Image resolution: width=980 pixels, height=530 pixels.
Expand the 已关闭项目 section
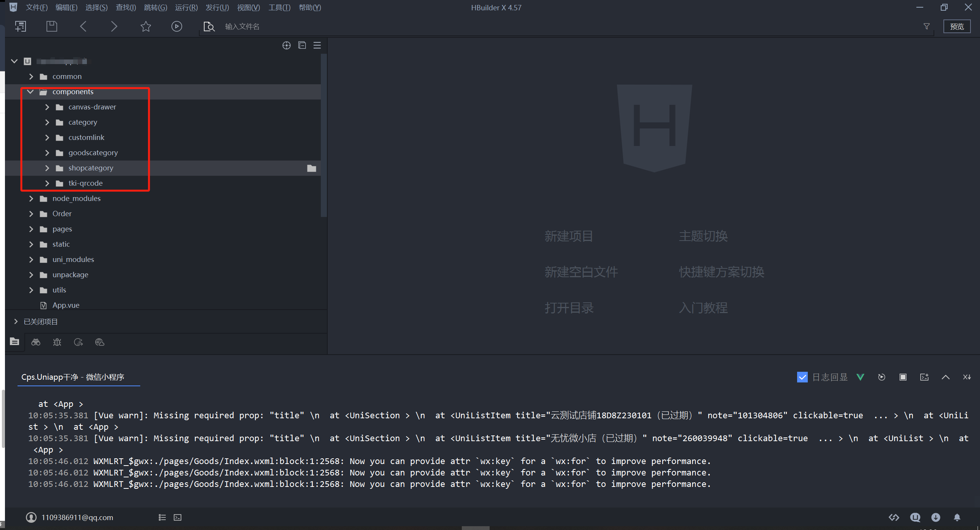coord(16,321)
